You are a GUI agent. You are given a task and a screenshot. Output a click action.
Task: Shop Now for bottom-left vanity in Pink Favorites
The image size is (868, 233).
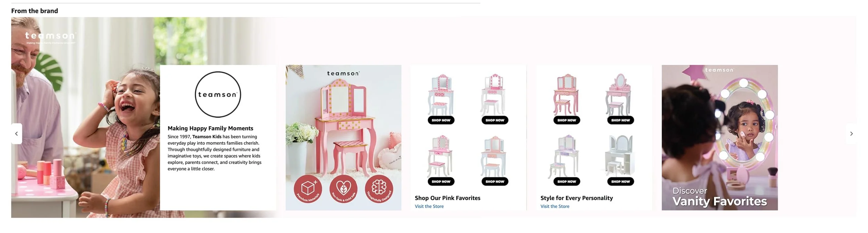pyautogui.click(x=441, y=182)
